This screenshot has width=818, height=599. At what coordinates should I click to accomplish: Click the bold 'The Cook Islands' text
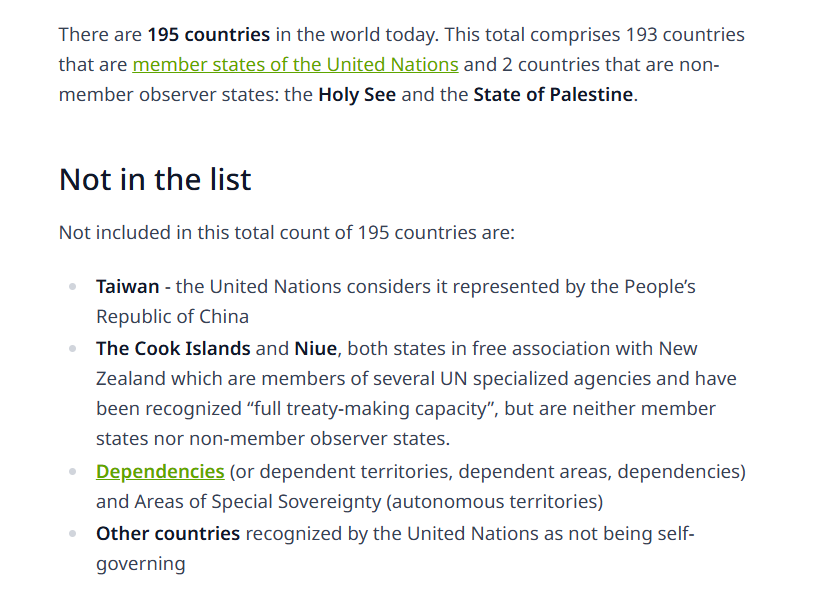173,349
